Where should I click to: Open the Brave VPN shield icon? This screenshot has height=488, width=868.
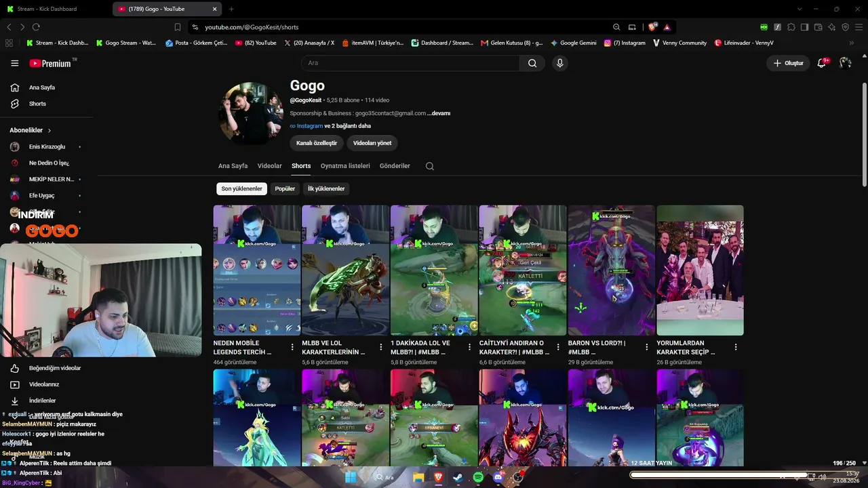coord(845,27)
